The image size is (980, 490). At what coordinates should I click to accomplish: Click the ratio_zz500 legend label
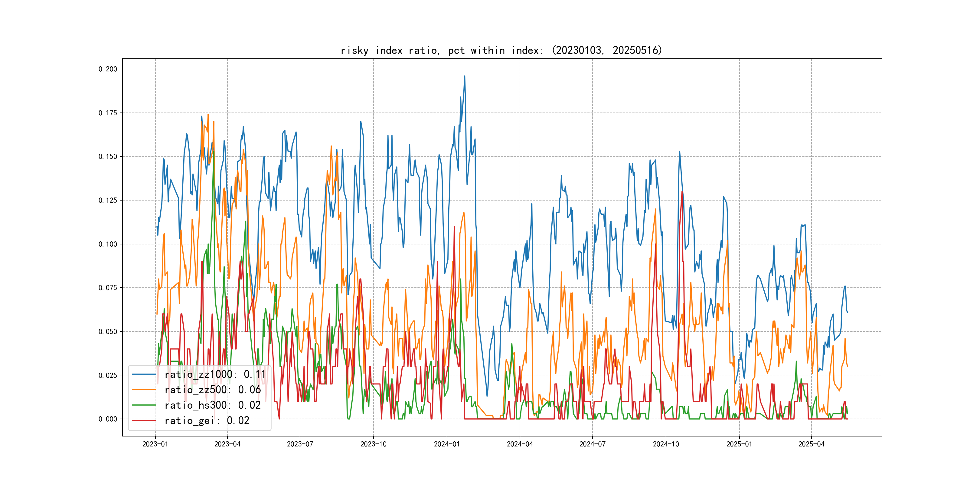click(212, 390)
